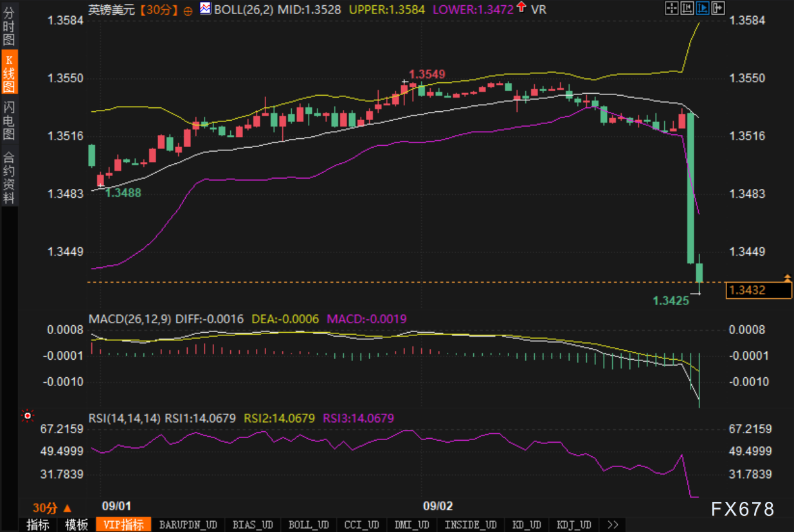
Task: Toggle the blue highlighted play-arrow chart icon
Action: click(x=703, y=8)
